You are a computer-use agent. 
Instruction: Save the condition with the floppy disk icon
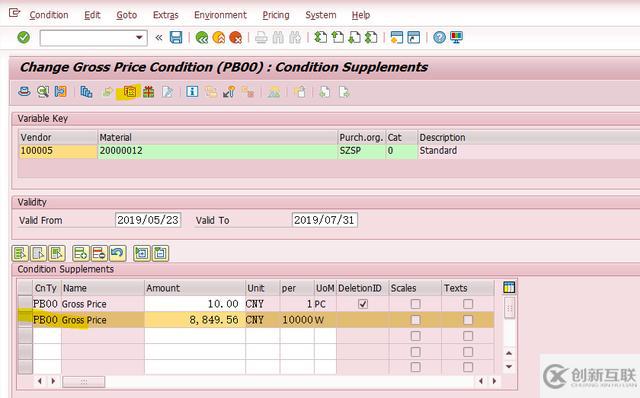[x=176, y=38]
